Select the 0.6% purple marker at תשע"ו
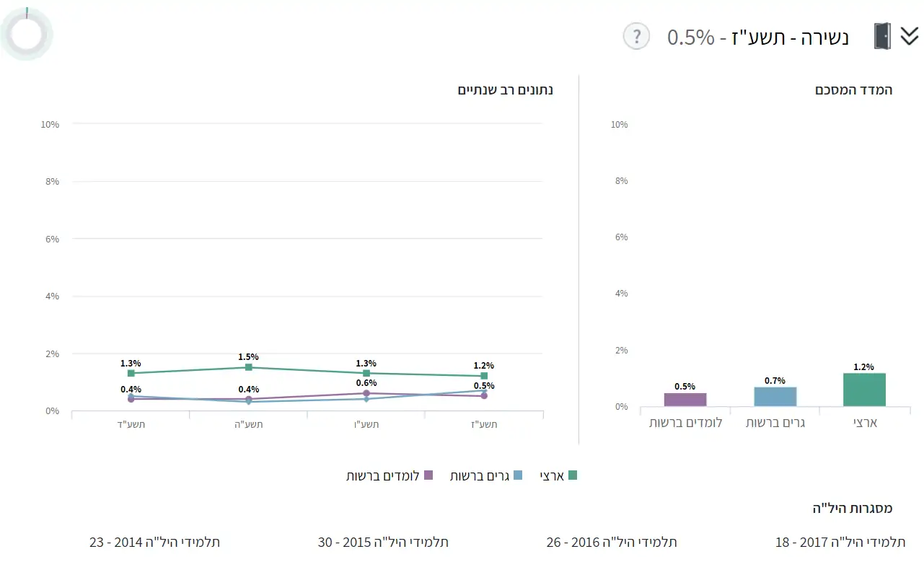Viewport: 924px width, 562px height. pyautogui.click(x=366, y=393)
